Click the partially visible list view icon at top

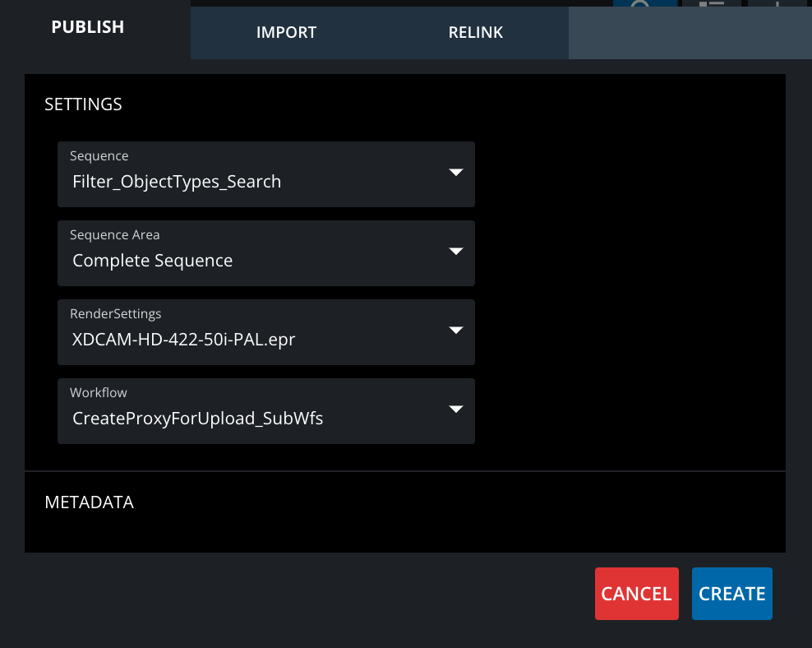click(710, 3)
